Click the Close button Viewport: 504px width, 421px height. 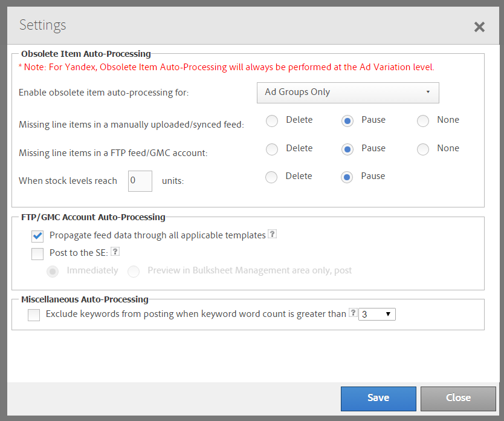[x=458, y=398]
